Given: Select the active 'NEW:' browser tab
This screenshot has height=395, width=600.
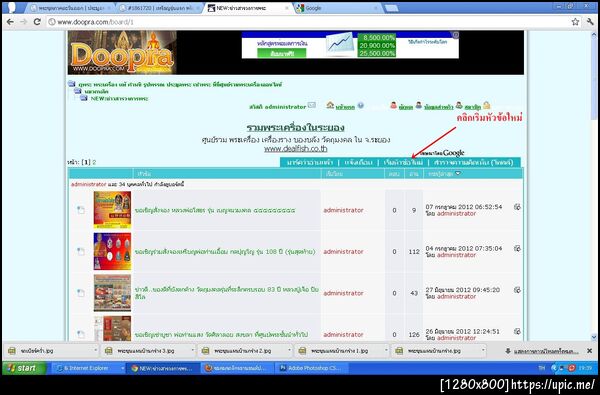Looking at the screenshot, I should click(248, 8).
